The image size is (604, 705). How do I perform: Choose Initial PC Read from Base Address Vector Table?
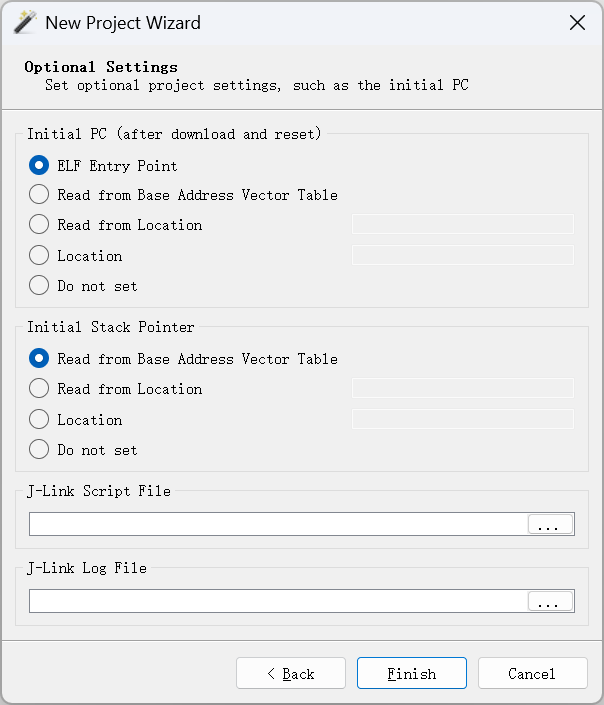(39, 195)
